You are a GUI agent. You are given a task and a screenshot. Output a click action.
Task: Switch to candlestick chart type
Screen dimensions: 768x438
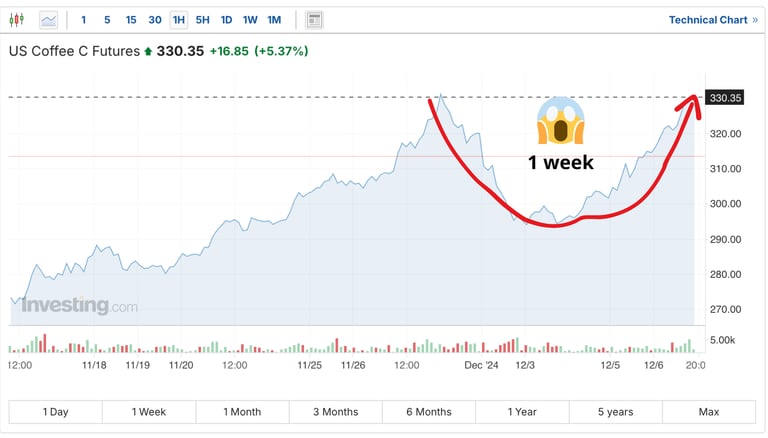[x=19, y=19]
